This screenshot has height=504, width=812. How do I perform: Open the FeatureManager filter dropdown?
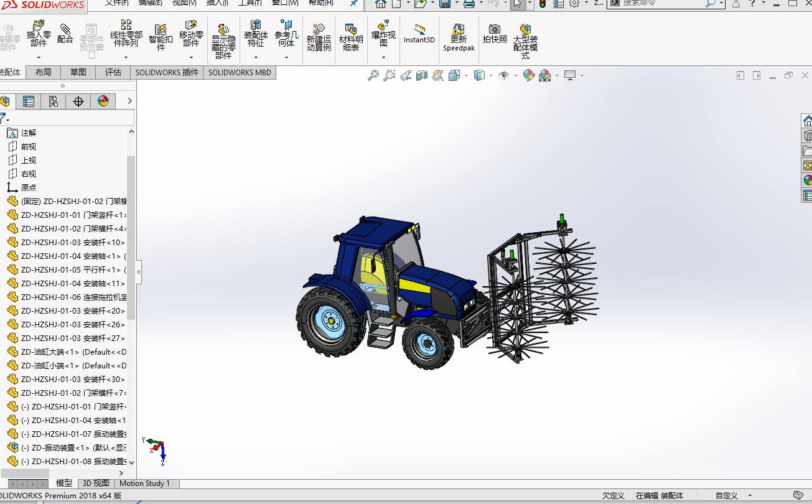pos(4,118)
